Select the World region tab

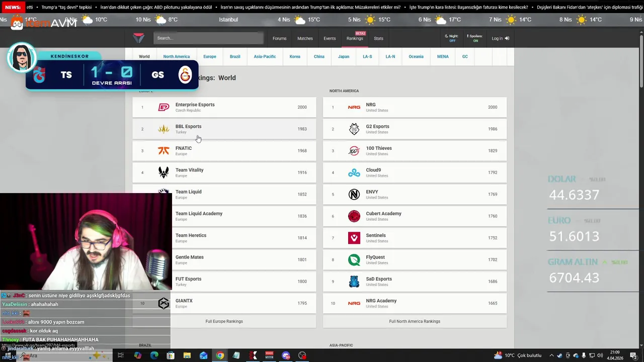(x=144, y=56)
